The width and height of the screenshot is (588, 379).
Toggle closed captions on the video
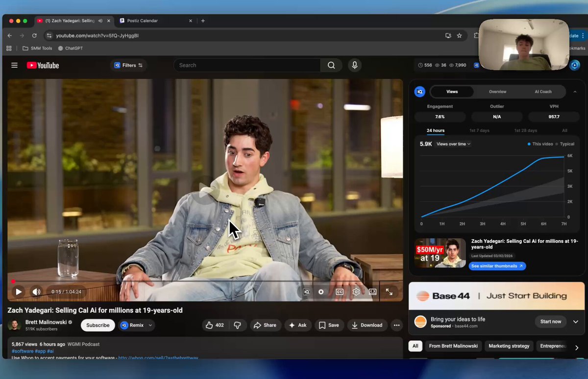click(x=339, y=292)
